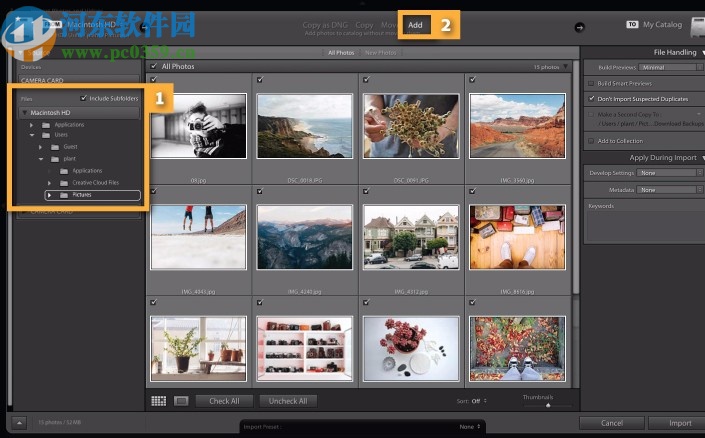Switch to loupe view icon
The height and width of the screenshot is (438, 705).
181,401
